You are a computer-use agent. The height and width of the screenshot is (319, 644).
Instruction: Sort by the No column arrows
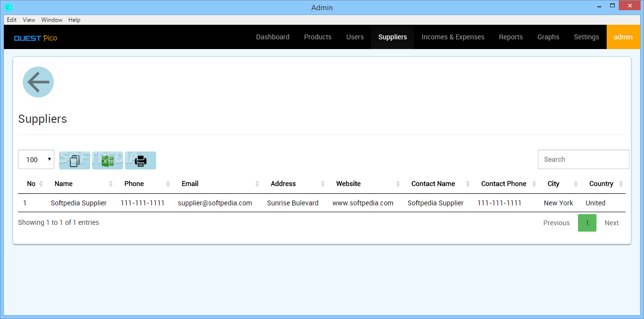pos(41,184)
